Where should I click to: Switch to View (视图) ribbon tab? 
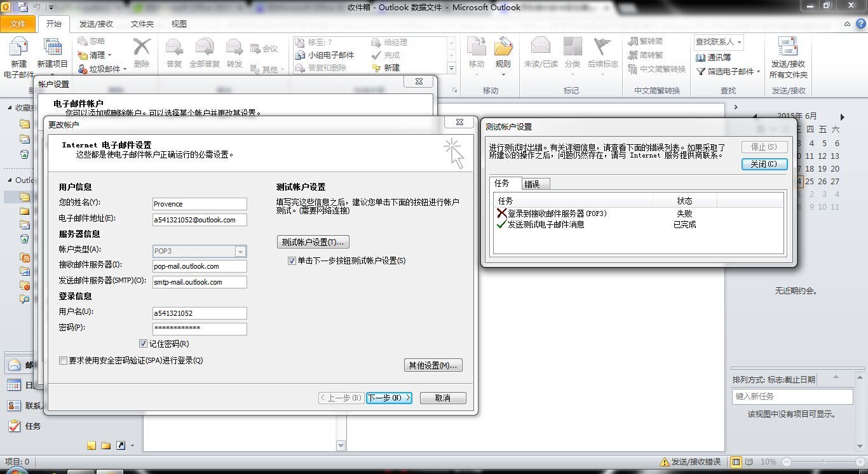[179, 24]
